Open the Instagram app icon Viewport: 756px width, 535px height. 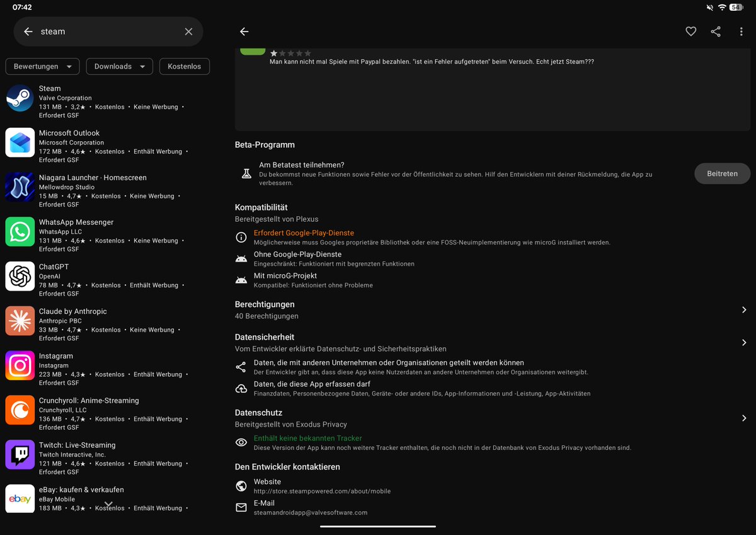pyautogui.click(x=20, y=365)
